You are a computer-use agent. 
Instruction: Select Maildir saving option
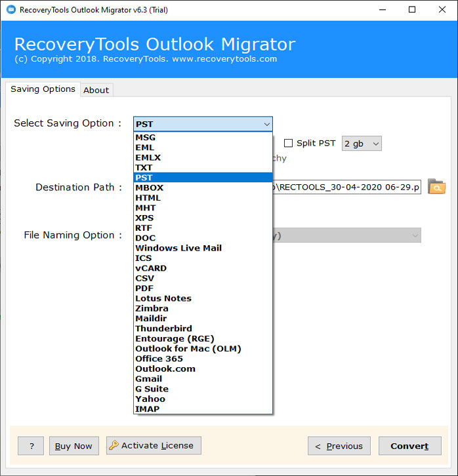(203, 319)
